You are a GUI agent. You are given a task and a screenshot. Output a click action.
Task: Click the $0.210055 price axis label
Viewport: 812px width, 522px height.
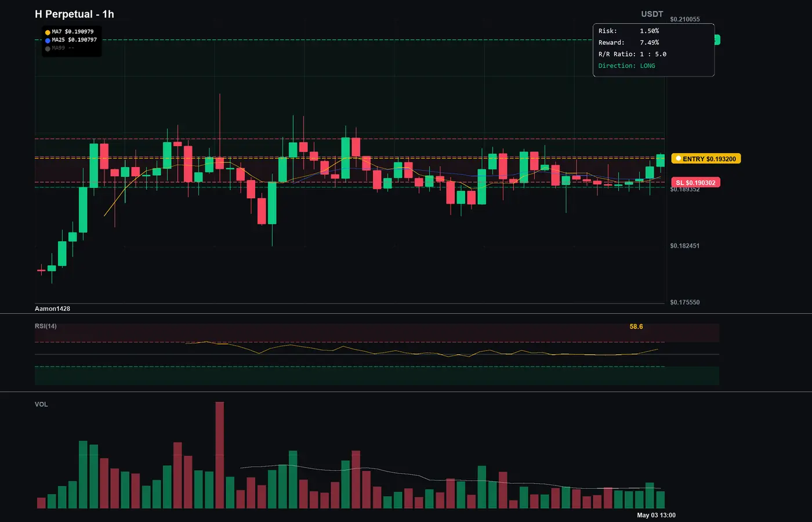pos(684,19)
